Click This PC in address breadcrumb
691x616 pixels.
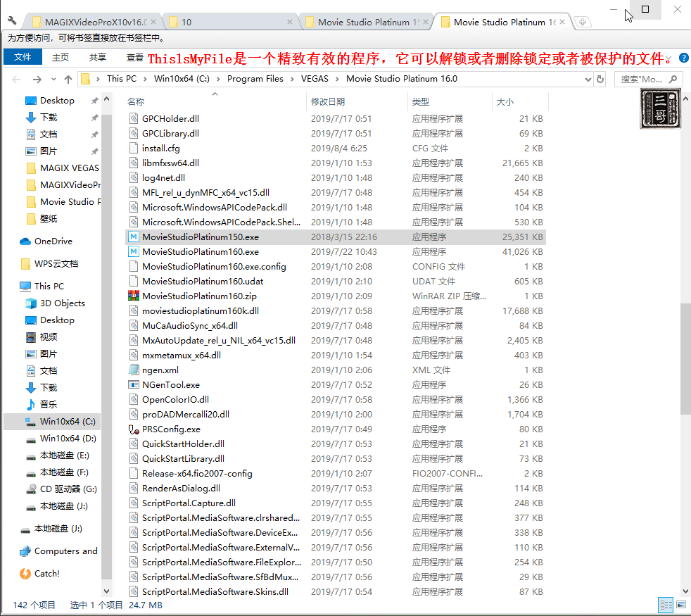(122, 79)
